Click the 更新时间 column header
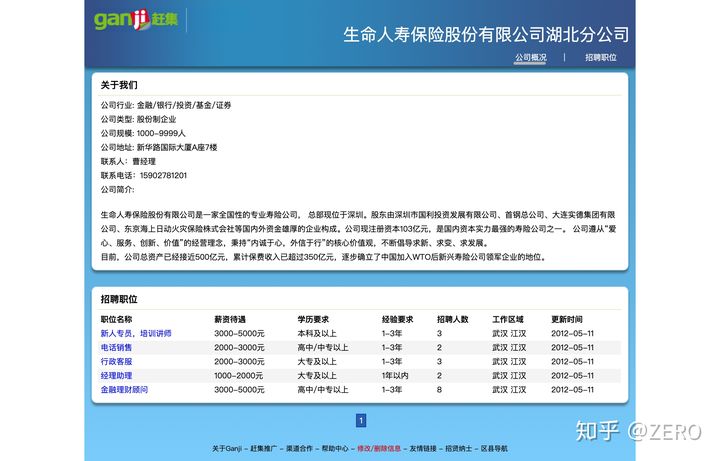Image resolution: width=720 pixels, height=461 pixels. 567,319
